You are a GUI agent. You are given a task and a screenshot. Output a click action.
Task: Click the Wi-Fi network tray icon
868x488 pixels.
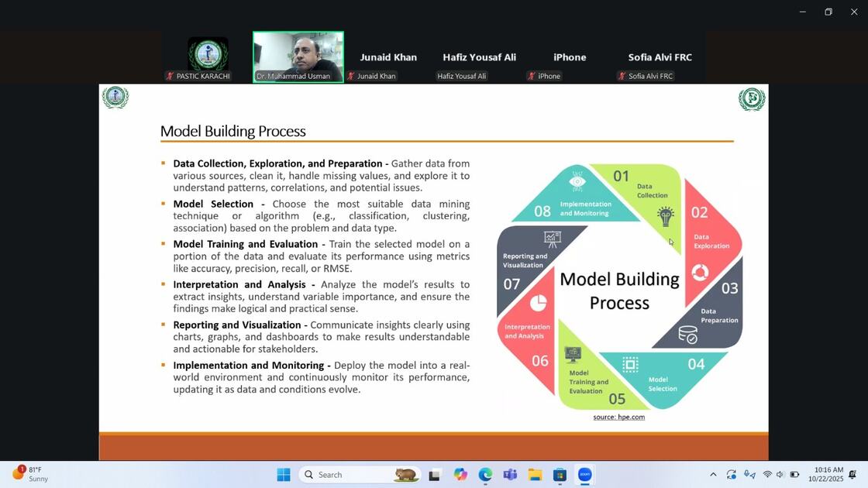[x=767, y=475]
